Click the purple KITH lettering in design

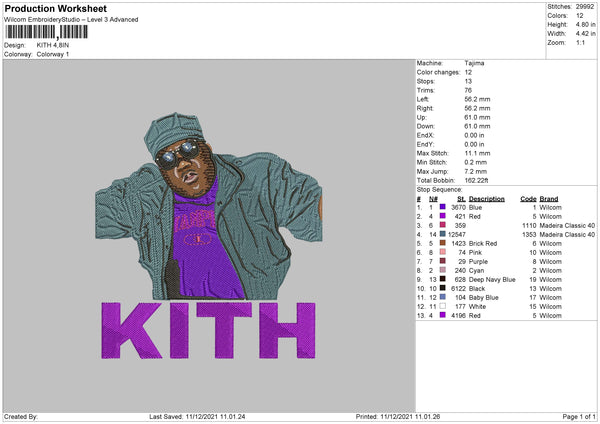click(x=209, y=330)
